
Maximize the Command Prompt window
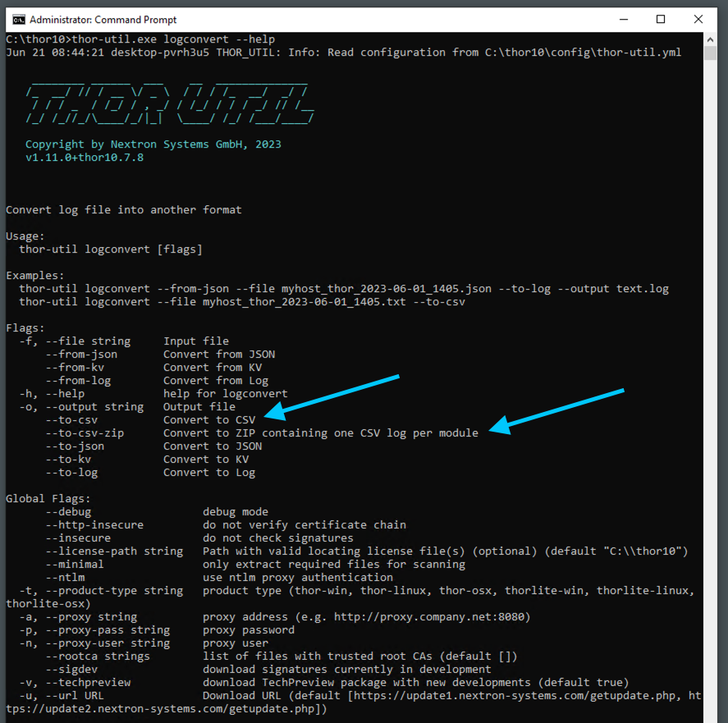click(660, 19)
